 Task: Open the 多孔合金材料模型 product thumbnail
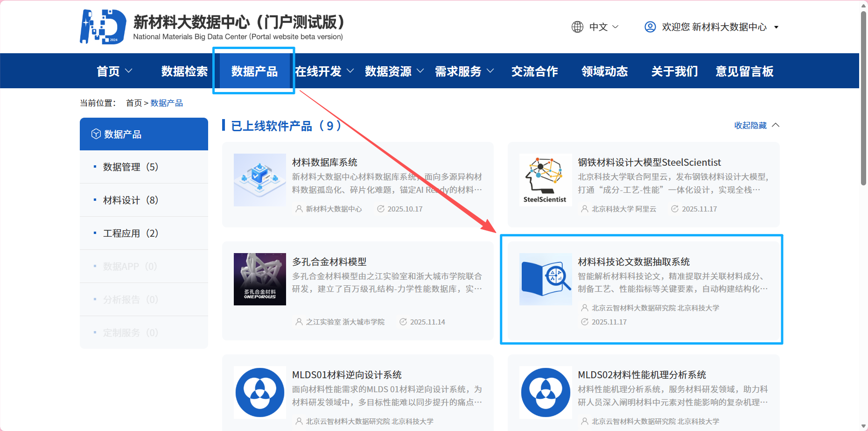(x=260, y=279)
